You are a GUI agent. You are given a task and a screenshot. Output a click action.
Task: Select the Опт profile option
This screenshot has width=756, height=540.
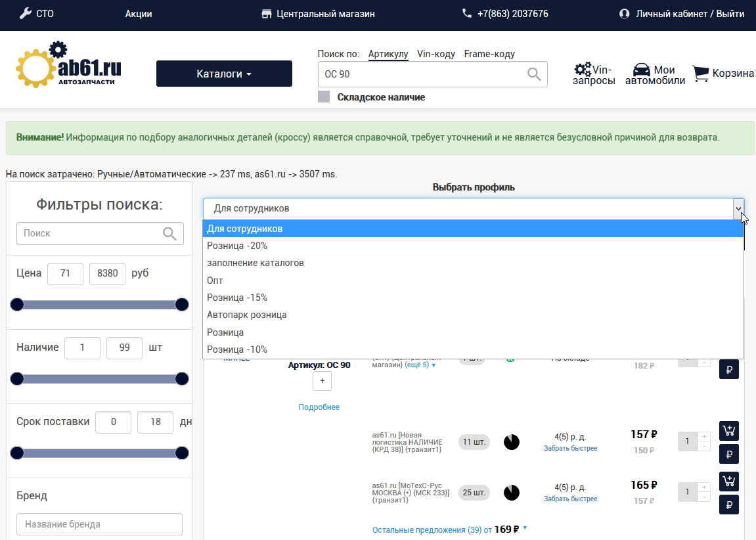click(x=215, y=281)
